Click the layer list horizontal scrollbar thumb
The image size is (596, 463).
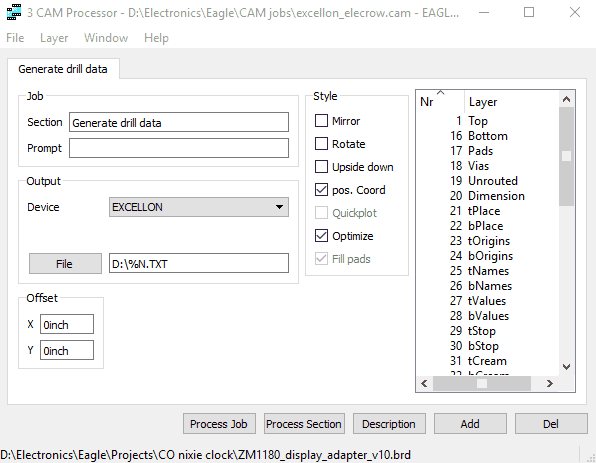click(482, 384)
